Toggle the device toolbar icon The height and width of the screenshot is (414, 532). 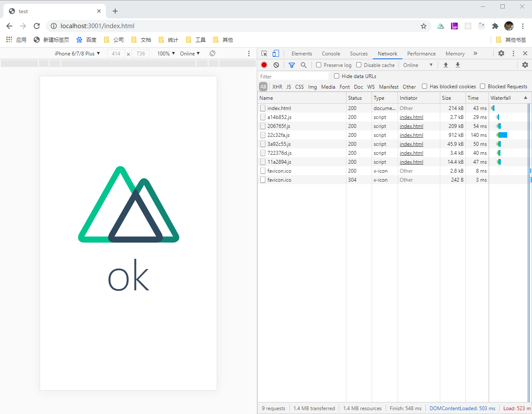(x=276, y=54)
